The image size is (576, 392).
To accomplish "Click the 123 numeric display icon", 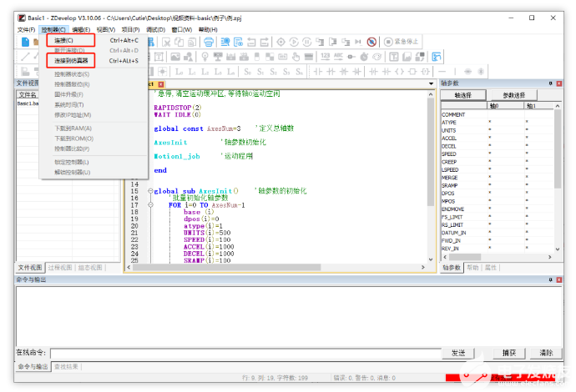I will pos(325,57).
